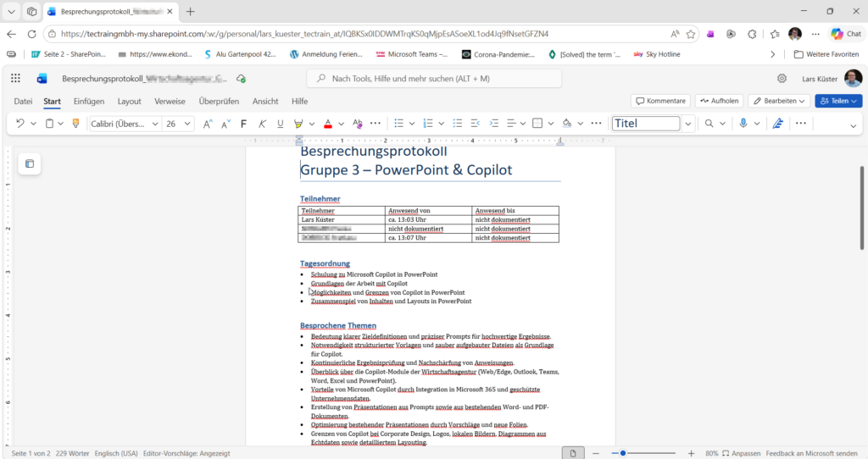The height and width of the screenshot is (459, 868).
Task: Open more font options ellipsis
Action: [376, 124]
